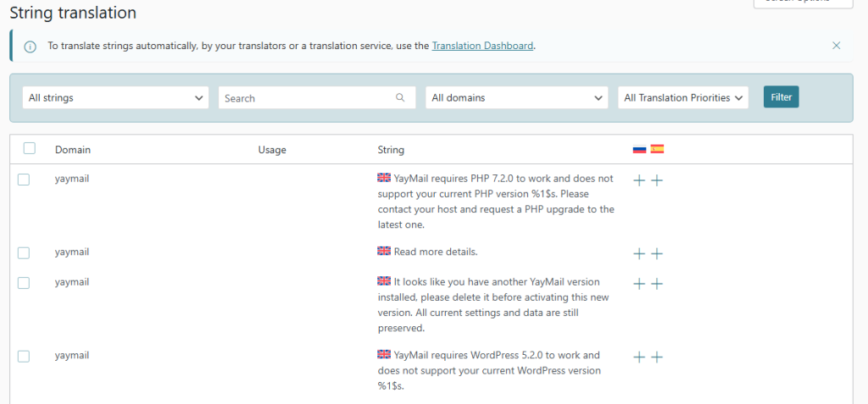Open the 'All strings' dropdown
Image resolution: width=868 pixels, height=404 pixels.
click(115, 97)
